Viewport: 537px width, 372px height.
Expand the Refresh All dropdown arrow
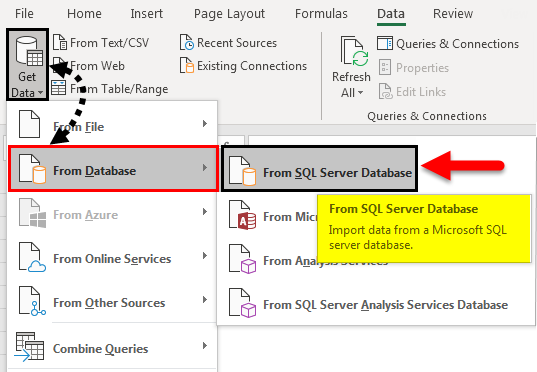360,93
